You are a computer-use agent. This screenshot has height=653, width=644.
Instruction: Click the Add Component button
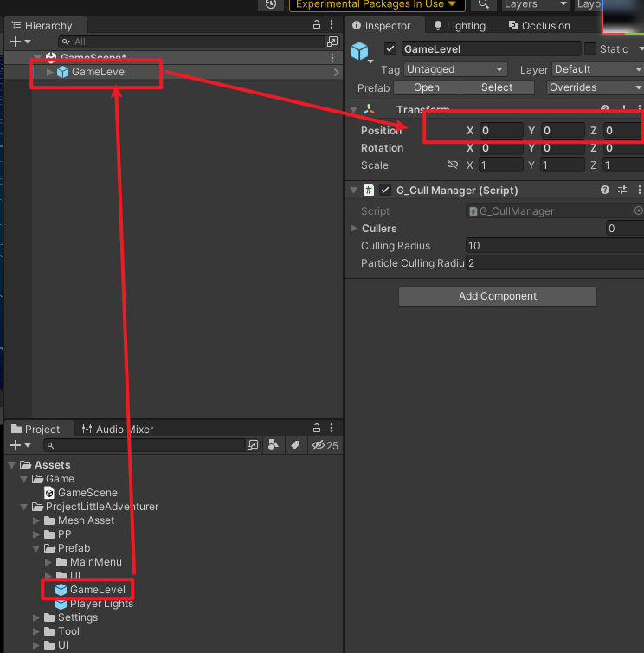[497, 296]
